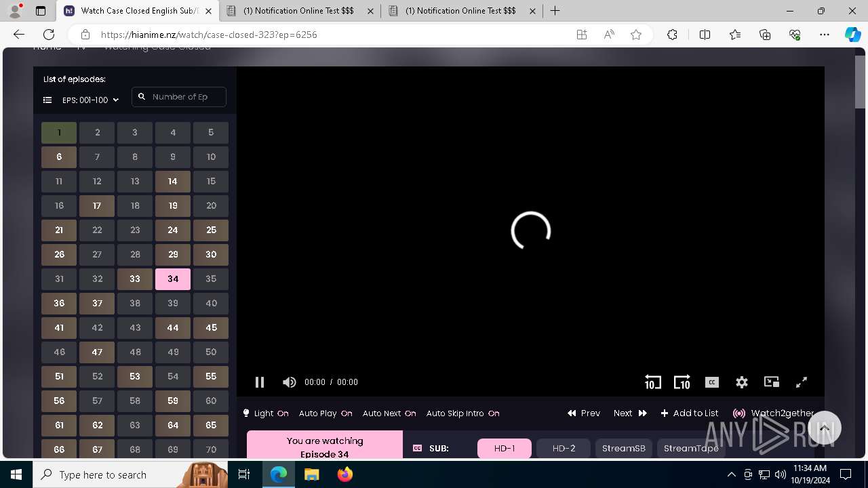Open notification center
This screenshot has height=488, width=868.
[846, 474]
